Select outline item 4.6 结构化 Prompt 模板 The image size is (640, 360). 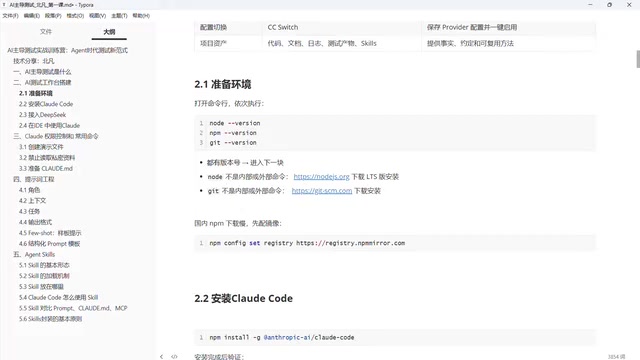point(49,244)
